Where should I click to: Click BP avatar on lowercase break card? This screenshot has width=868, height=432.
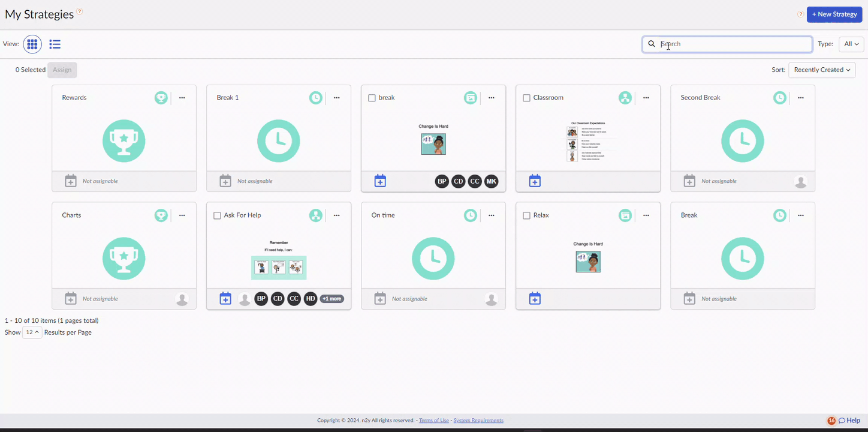point(442,181)
